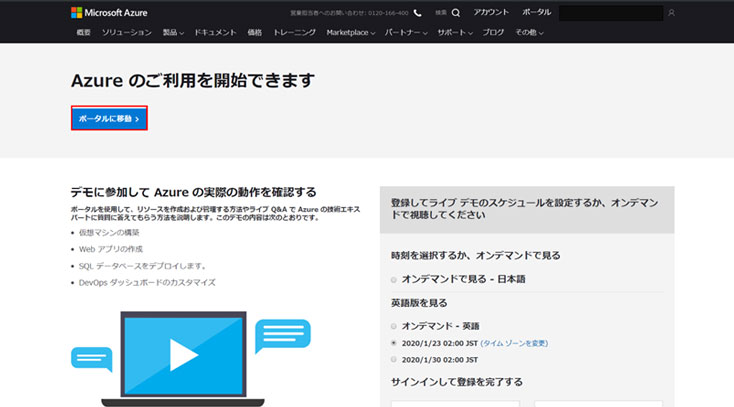Image resolution: width=734 pixels, height=407 pixels.
Task: Open the ブログ menu item
Action: (x=493, y=32)
